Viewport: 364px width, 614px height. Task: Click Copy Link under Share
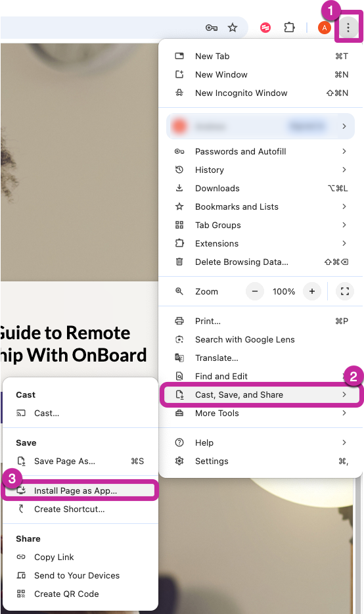point(80,557)
